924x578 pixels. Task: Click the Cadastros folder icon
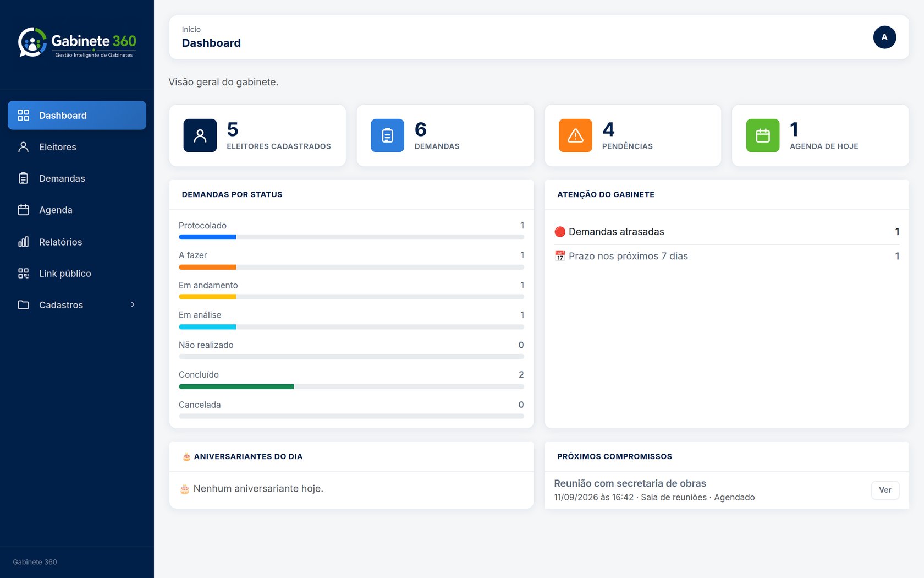point(23,304)
